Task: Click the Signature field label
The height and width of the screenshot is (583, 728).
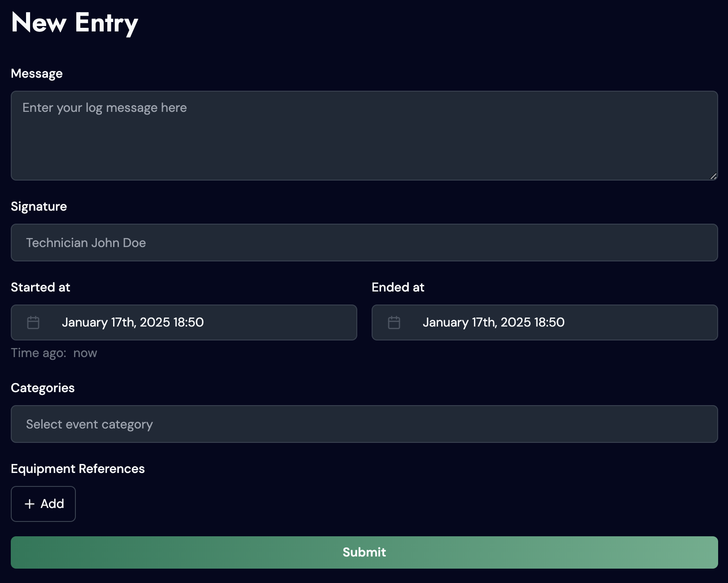Action: (x=39, y=207)
